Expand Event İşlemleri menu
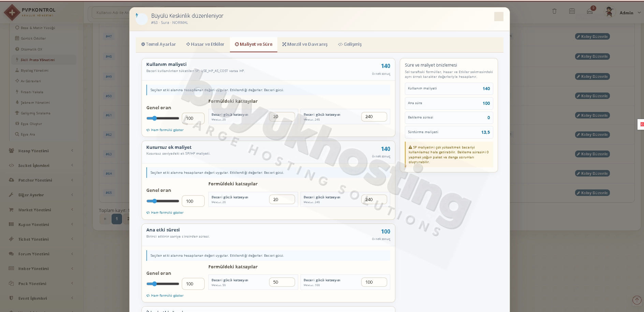644x312 pixels. (x=41, y=298)
